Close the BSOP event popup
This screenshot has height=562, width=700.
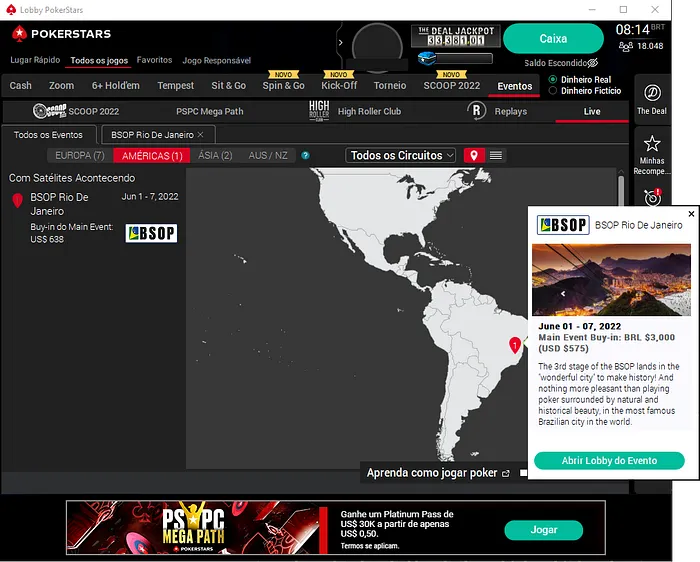pyautogui.click(x=691, y=214)
